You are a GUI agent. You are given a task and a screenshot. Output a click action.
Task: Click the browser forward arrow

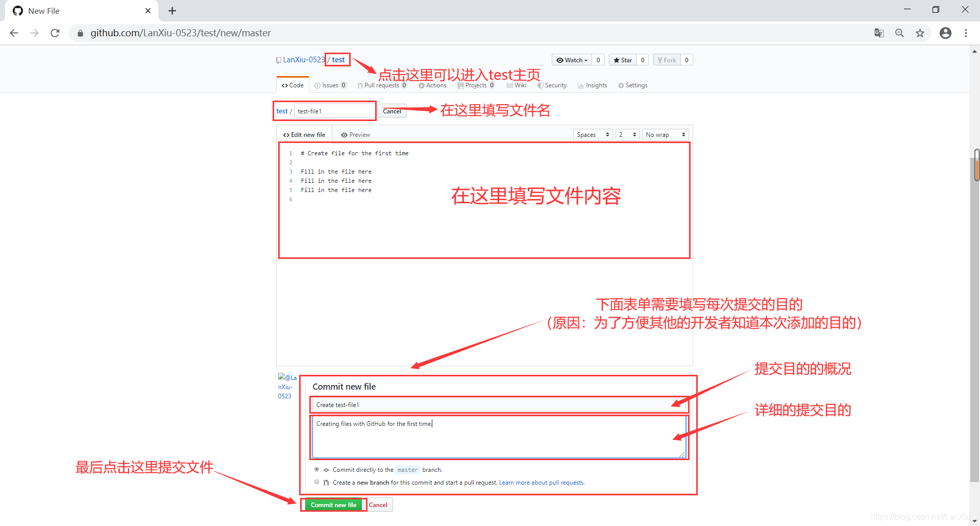pyautogui.click(x=34, y=33)
